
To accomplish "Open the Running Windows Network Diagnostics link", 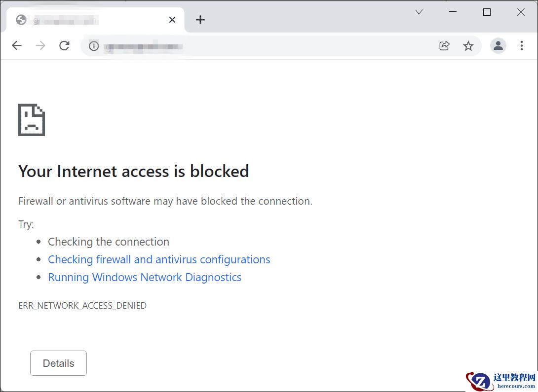I will click(144, 277).
